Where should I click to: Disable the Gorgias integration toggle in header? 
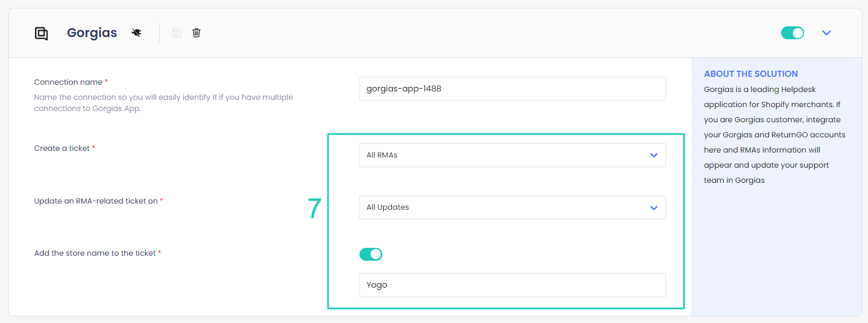pyautogui.click(x=792, y=33)
